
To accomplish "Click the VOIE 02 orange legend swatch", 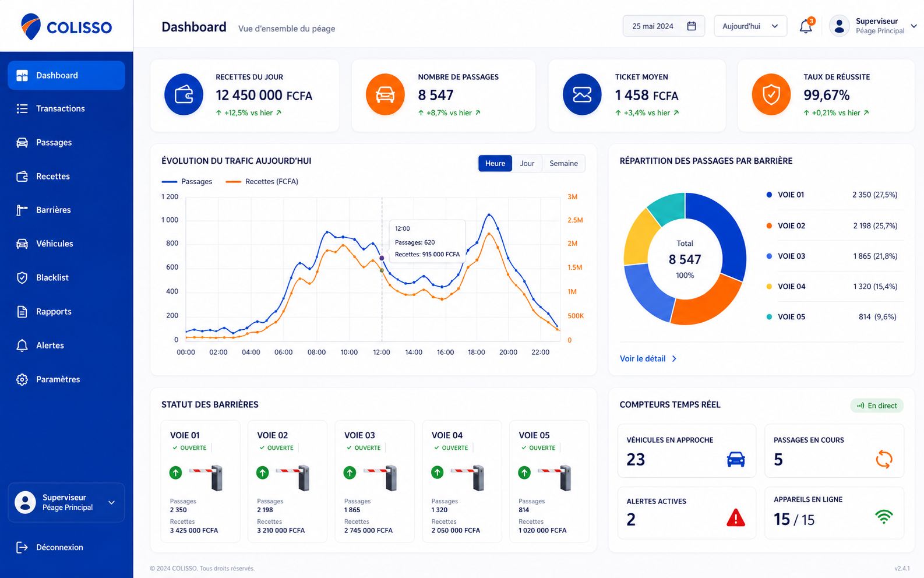I will coord(769,225).
